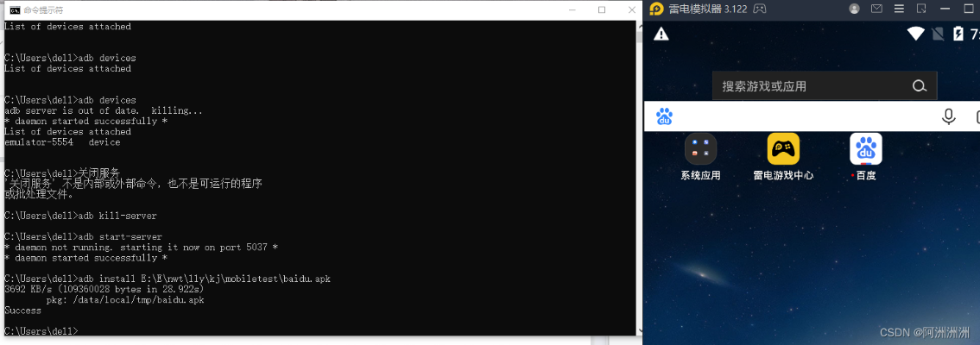Click the warning triangle in Android status bar

[x=661, y=34]
